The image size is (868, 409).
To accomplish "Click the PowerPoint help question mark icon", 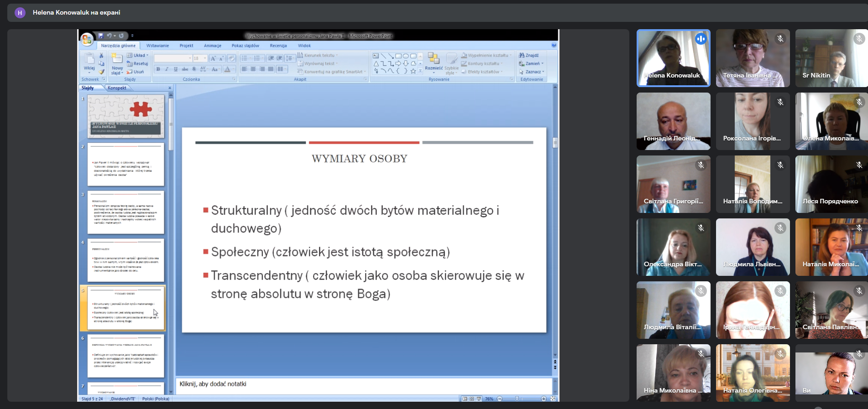I will pos(554,45).
